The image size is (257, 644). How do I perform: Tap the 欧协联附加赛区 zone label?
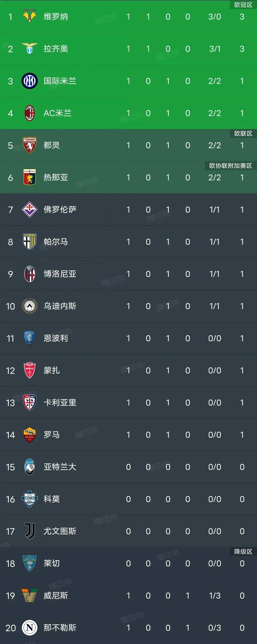pyautogui.click(x=231, y=166)
